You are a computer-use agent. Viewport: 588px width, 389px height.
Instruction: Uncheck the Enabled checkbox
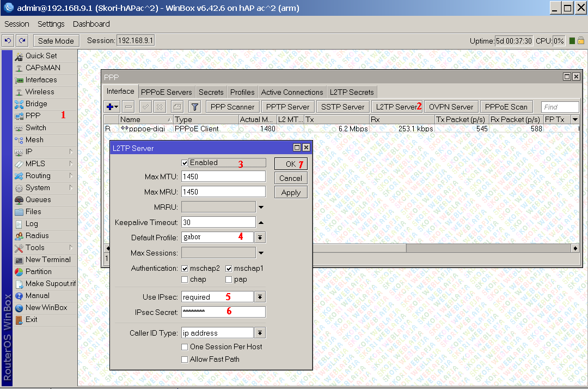[x=185, y=163]
